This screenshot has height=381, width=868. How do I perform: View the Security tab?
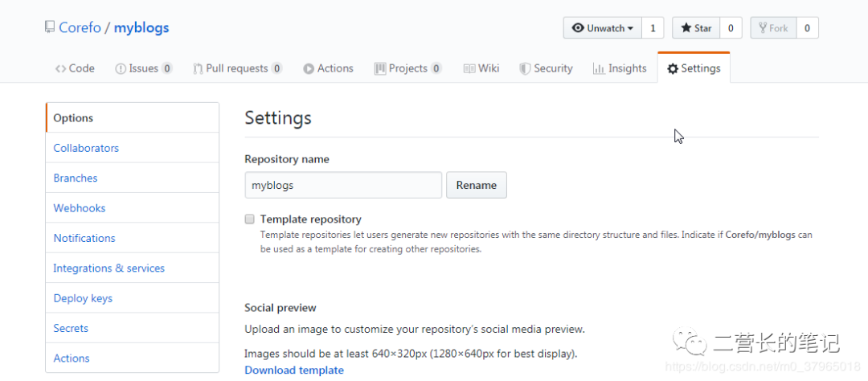click(x=546, y=68)
